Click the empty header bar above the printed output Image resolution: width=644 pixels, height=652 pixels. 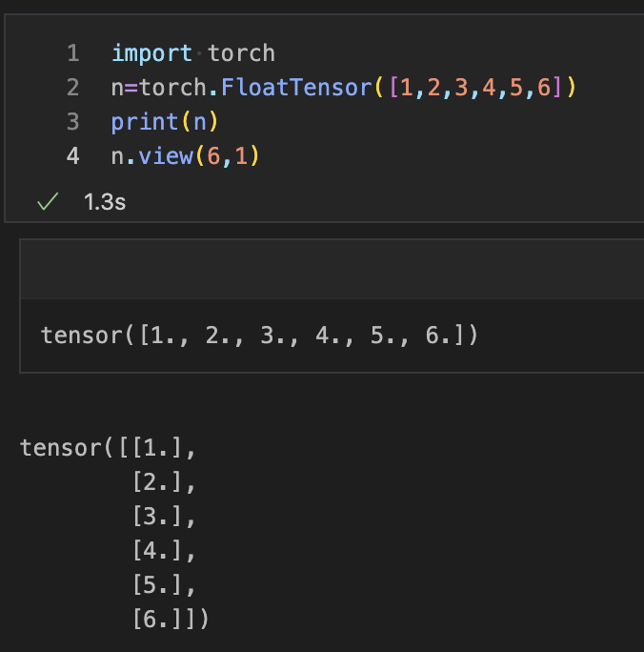coord(332,269)
